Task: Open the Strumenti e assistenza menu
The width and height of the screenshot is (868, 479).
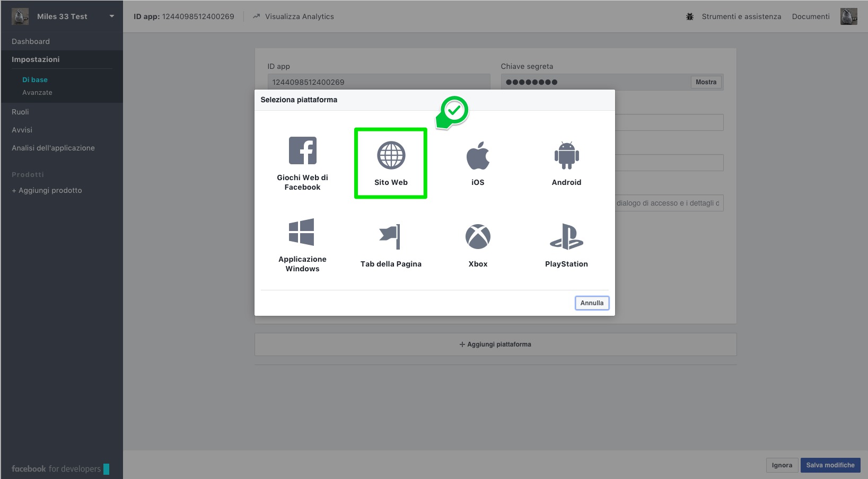Action: click(741, 16)
